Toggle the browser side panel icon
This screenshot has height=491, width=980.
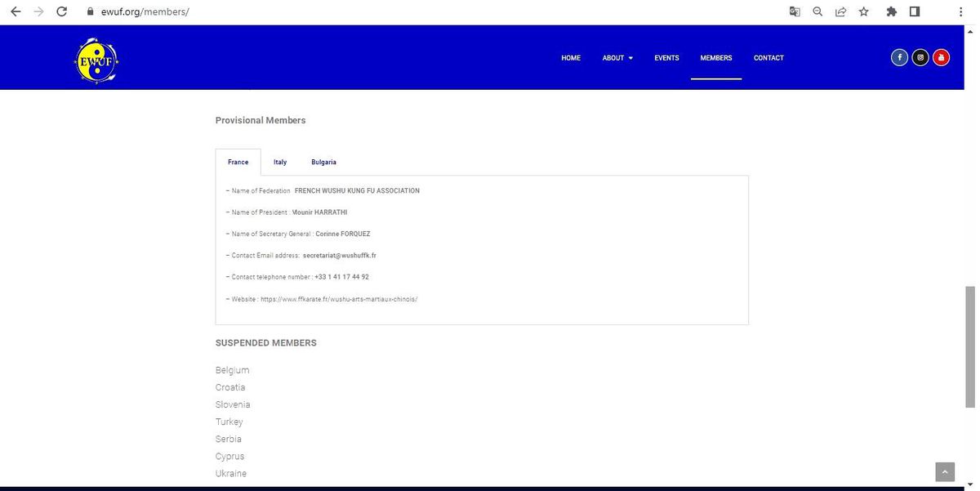915,11
